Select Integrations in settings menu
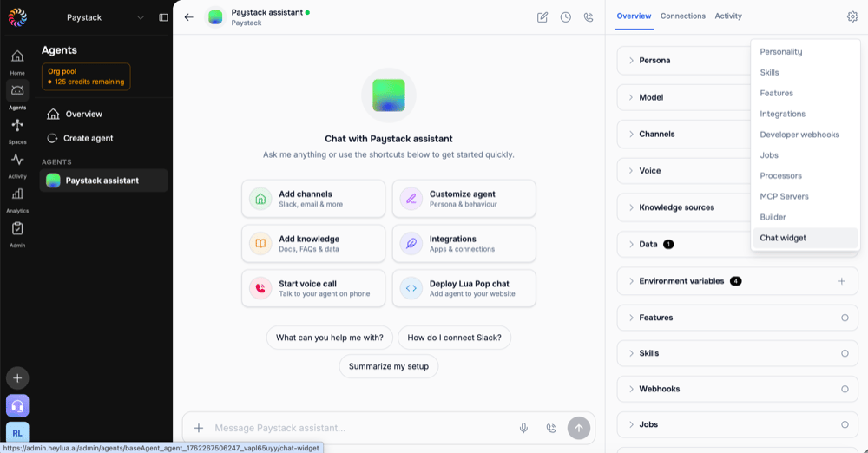Image resolution: width=868 pixels, height=453 pixels. point(805,114)
